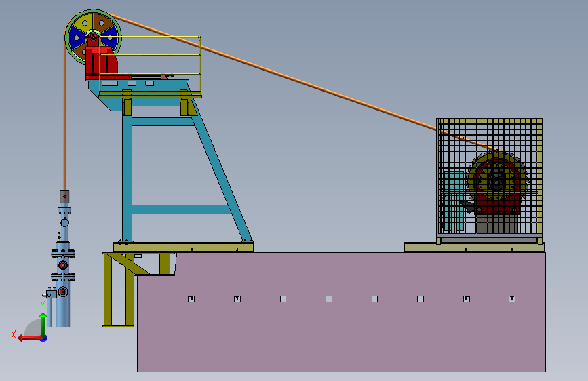Select the gray rope socket atop the wellhead
The width and height of the screenshot is (588, 381).
(x=64, y=197)
